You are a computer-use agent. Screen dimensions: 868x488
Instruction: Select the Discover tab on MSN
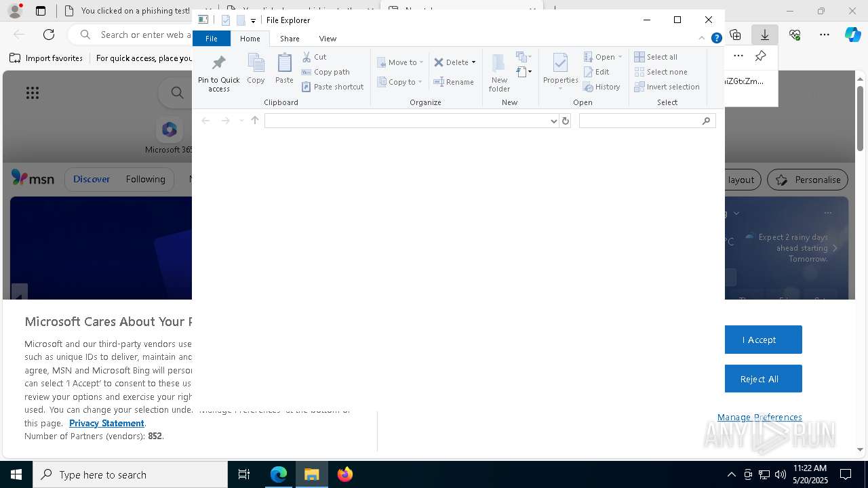pos(92,179)
